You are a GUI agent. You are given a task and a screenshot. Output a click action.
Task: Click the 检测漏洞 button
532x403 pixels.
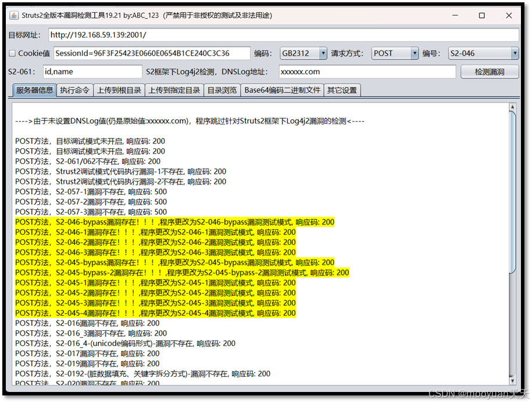[490, 72]
